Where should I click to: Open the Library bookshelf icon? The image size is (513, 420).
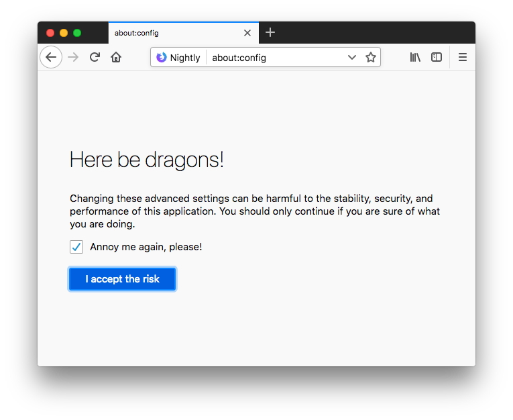point(415,57)
